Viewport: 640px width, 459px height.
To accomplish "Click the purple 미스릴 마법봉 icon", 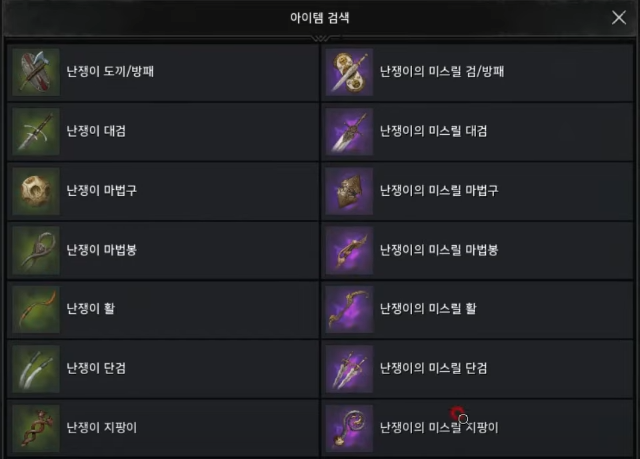I will [x=349, y=251].
